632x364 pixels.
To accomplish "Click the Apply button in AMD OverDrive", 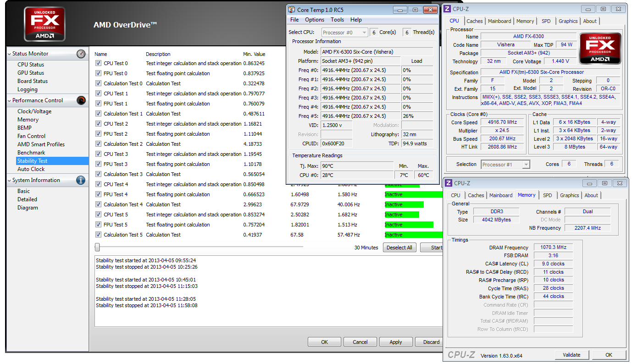I will pyautogui.click(x=396, y=342).
